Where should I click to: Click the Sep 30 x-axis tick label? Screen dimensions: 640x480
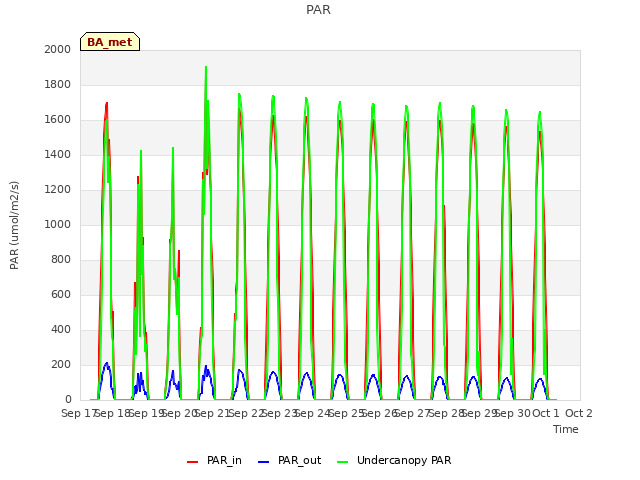[x=512, y=413]
